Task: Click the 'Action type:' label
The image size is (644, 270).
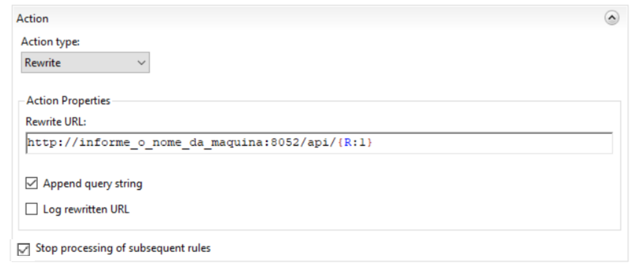Action: [x=49, y=42]
